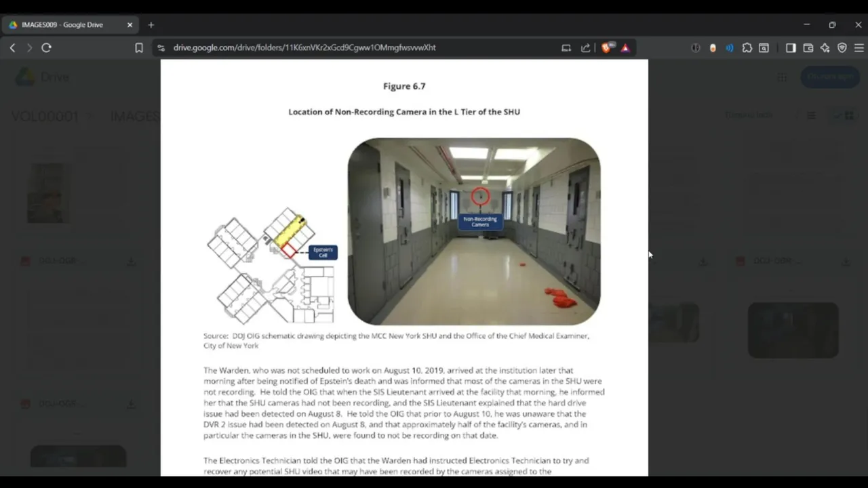Viewport: 868px width, 488px height.
Task: Click the MCC floor plan schematic drawing
Action: pyautogui.click(x=271, y=266)
